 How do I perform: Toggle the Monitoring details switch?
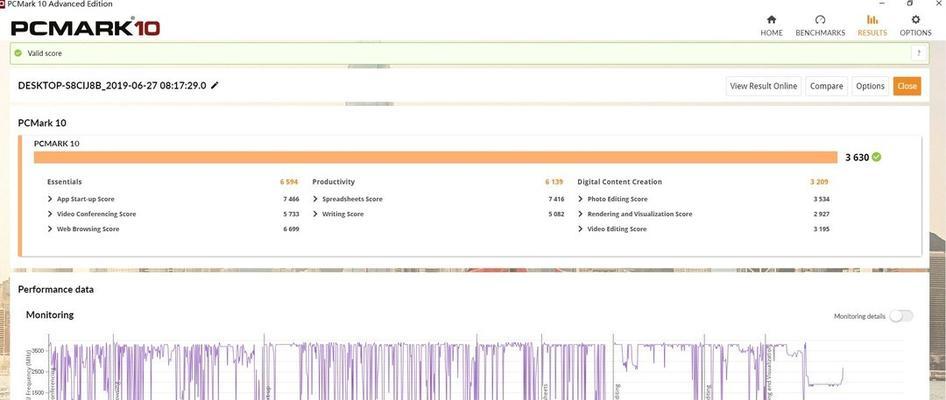tap(901, 316)
